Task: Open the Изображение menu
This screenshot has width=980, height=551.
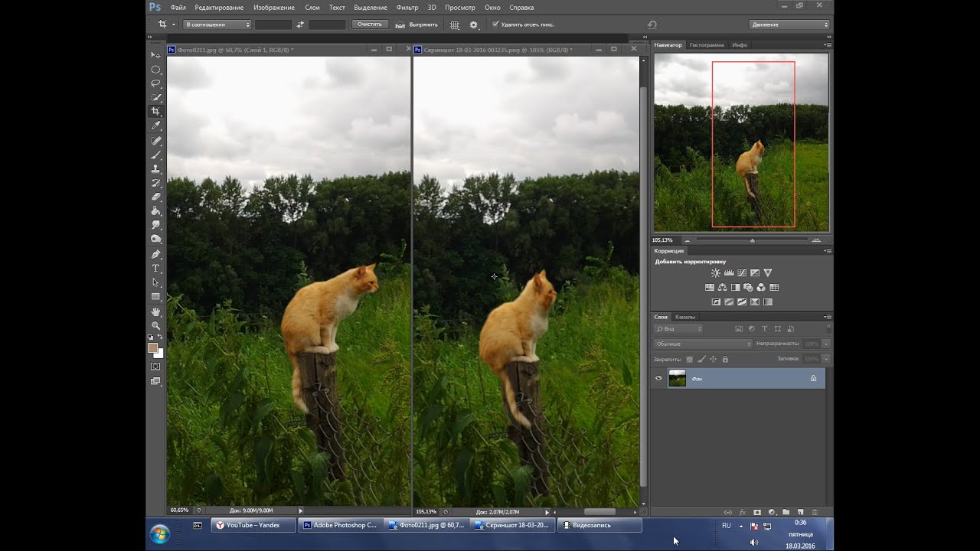Action: point(274,8)
